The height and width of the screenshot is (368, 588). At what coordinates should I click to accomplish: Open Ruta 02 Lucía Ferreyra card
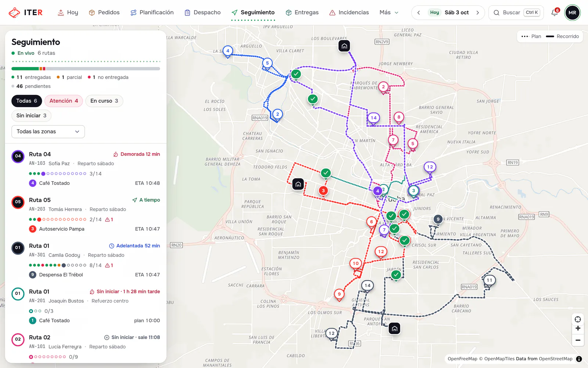pyautogui.click(x=86, y=347)
